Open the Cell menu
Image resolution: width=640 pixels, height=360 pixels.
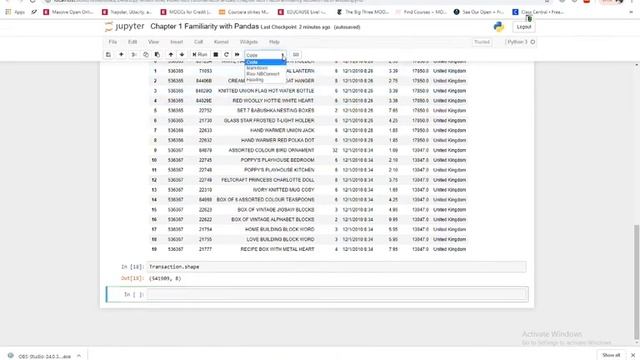(198, 42)
